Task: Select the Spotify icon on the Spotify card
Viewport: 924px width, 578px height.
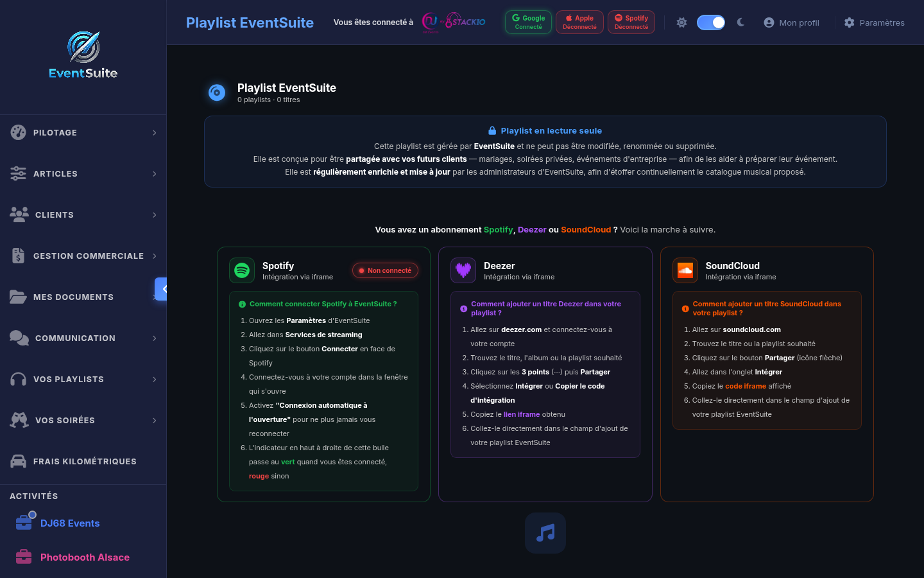Action: coord(242,270)
